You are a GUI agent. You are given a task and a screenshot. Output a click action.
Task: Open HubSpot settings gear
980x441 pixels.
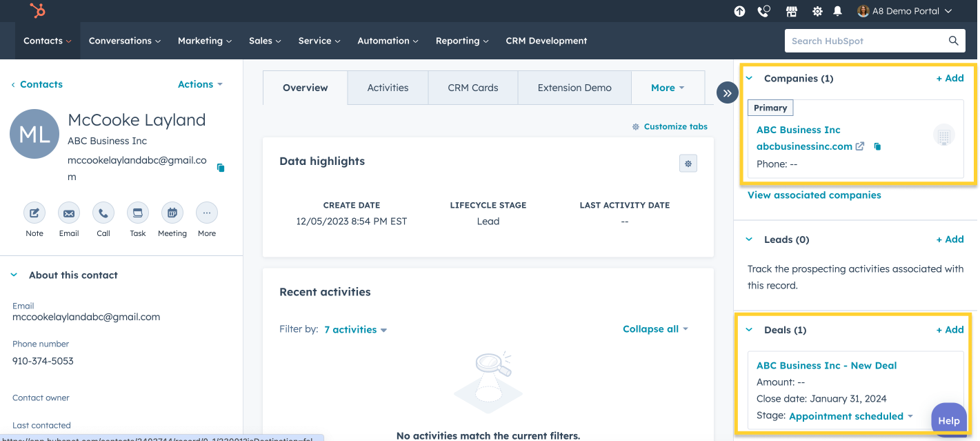[817, 11]
